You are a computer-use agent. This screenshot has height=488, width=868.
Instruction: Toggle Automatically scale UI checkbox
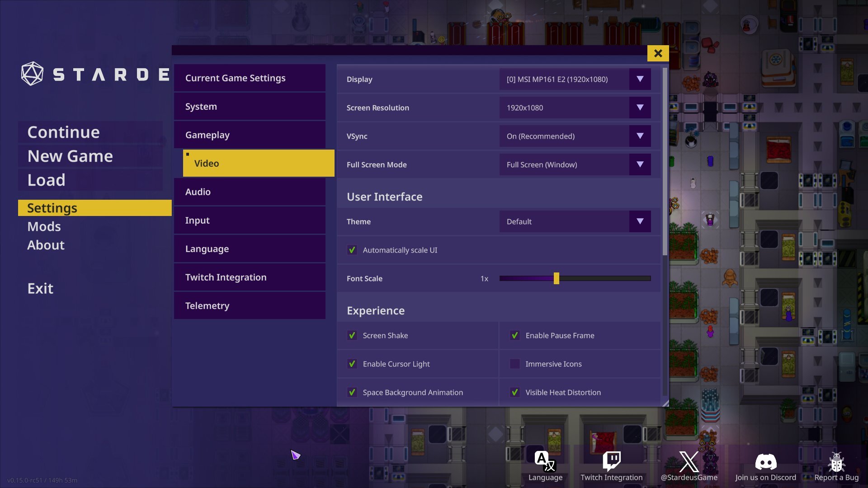352,250
